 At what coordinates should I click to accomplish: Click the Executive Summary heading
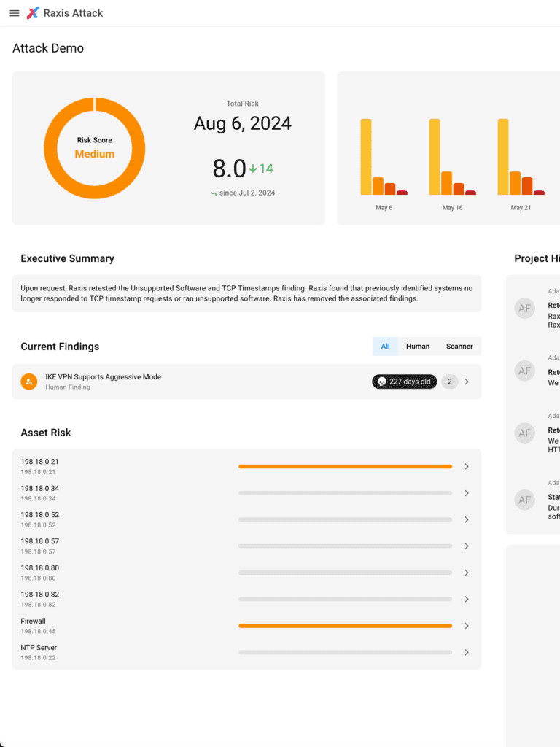[68, 258]
